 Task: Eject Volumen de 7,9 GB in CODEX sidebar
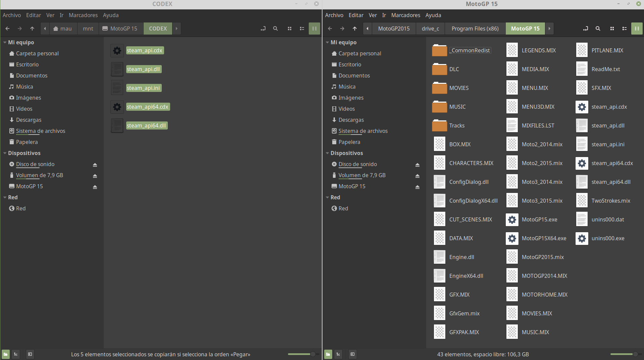coord(95,176)
